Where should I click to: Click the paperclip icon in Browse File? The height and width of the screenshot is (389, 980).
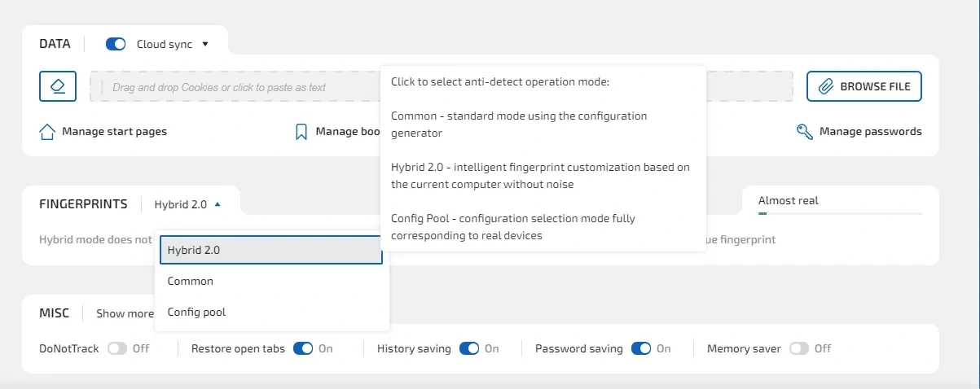coord(825,86)
